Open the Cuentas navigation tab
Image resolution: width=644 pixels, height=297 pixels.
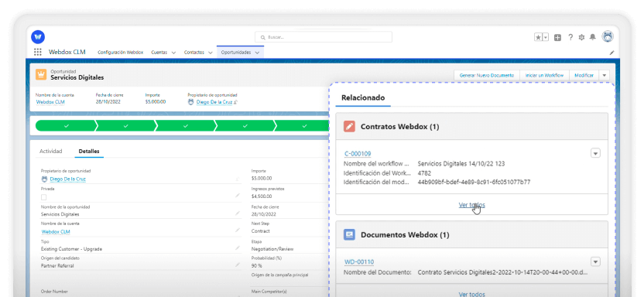(159, 53)
